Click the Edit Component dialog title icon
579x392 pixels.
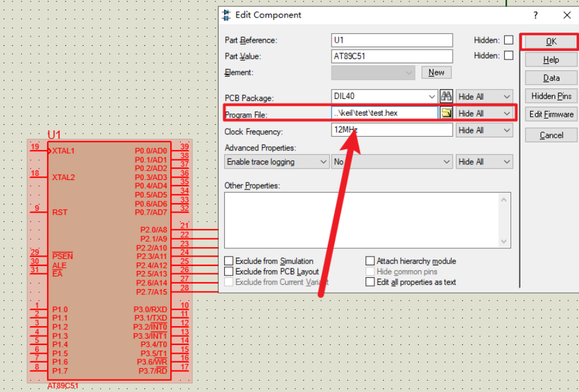226,15
